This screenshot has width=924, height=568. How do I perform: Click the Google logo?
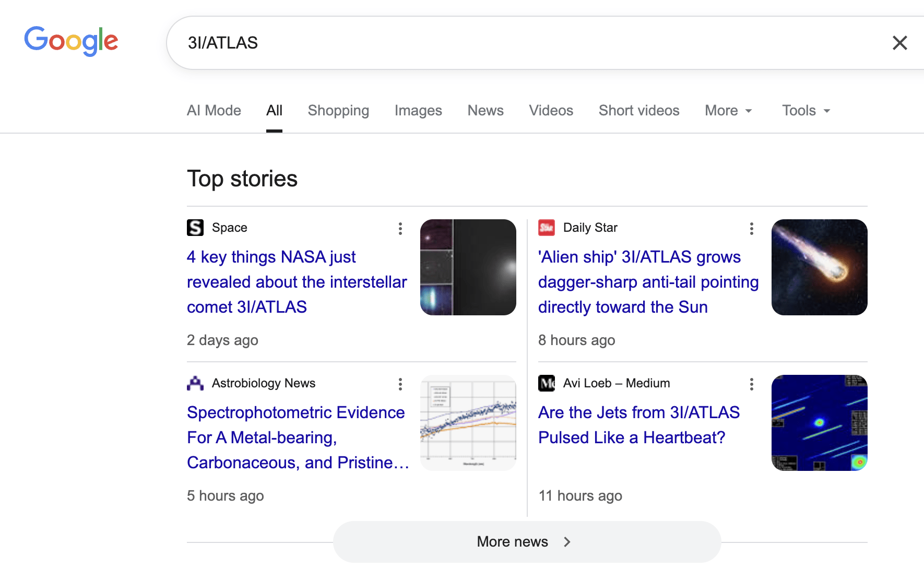click(x=71, y=41)
